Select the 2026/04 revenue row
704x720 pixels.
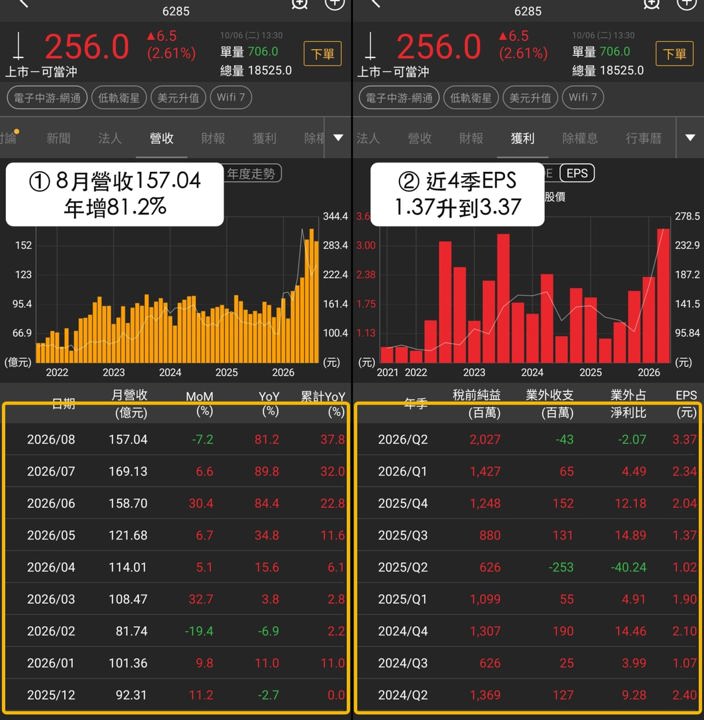pyautogui.click(x=176, y=567)
